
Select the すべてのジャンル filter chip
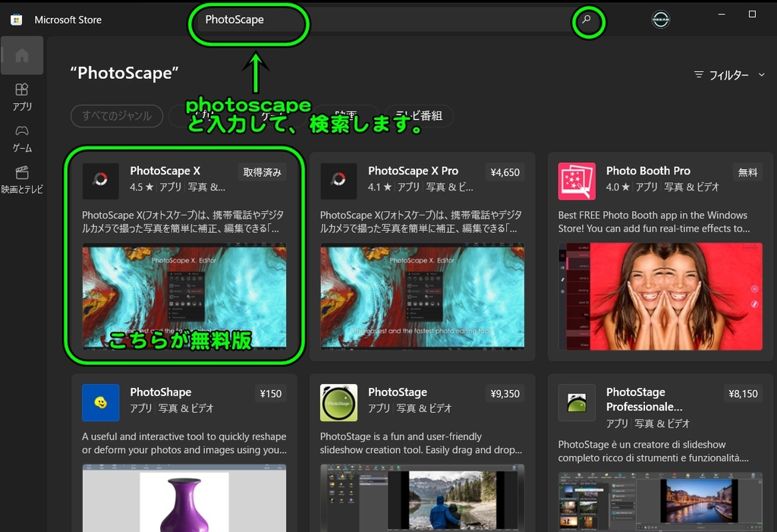point(117,116)
